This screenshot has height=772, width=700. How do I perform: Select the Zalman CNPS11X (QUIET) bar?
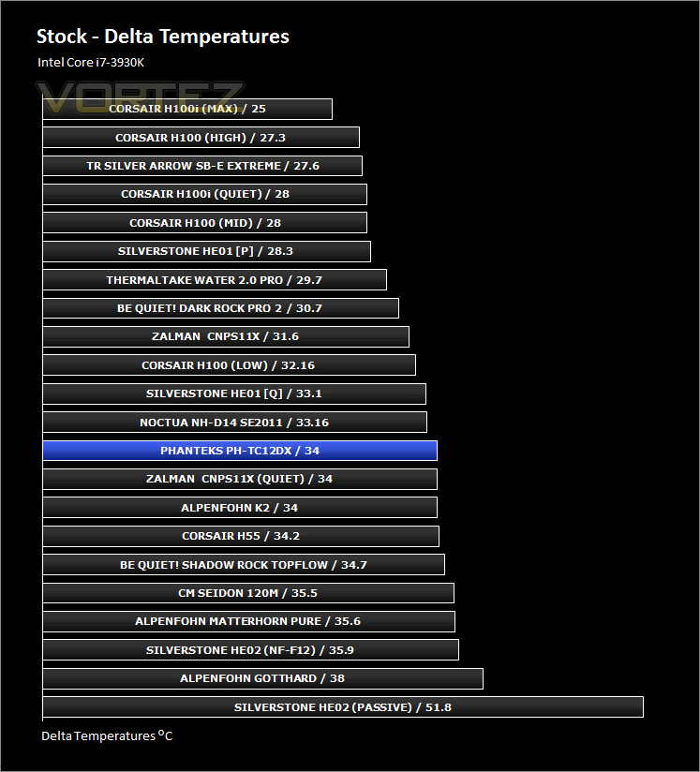240,479
